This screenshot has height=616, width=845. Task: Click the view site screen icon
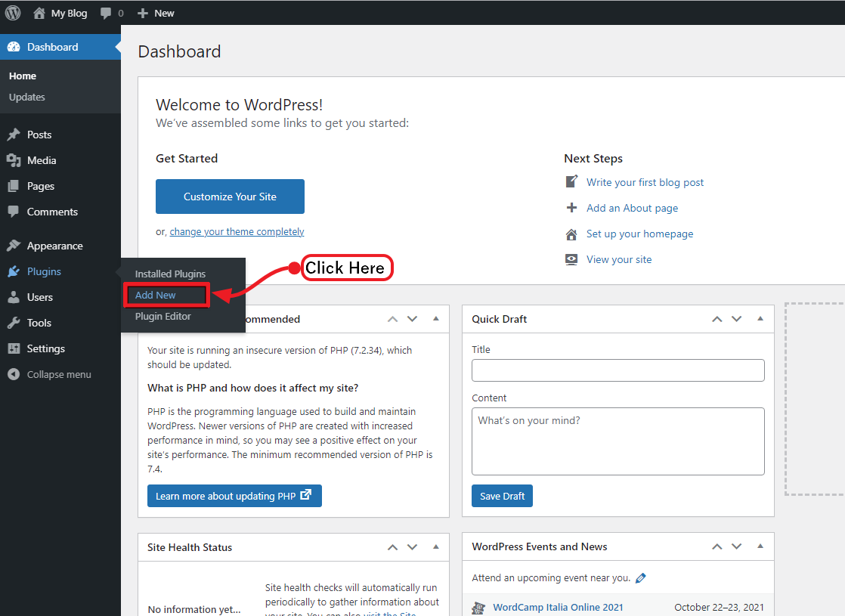tap(571, 259)
